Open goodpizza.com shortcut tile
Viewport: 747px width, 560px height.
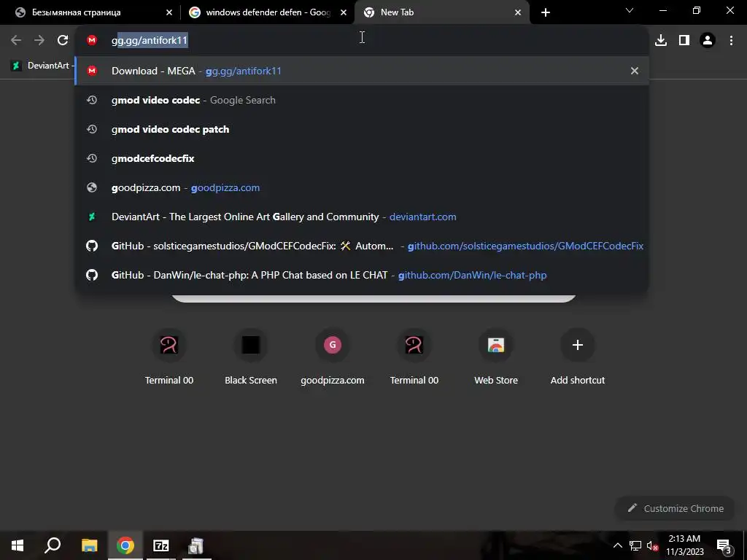pos(333,357)
